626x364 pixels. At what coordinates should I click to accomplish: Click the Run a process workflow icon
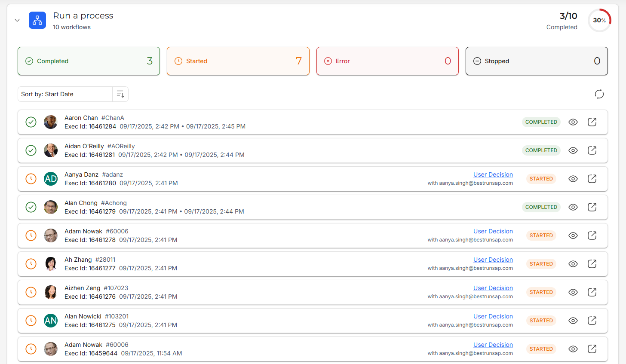coord(37,20)
